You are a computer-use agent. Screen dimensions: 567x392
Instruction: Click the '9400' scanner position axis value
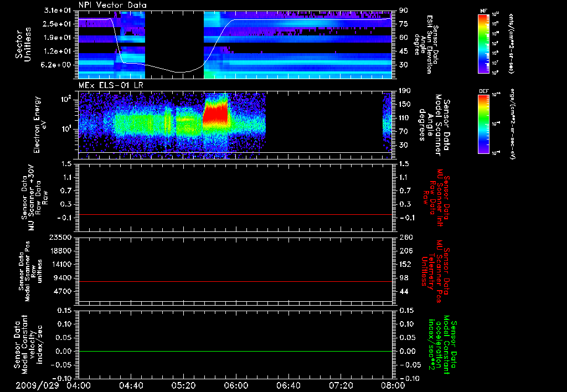pyautogui.click(x=62, y=278)
